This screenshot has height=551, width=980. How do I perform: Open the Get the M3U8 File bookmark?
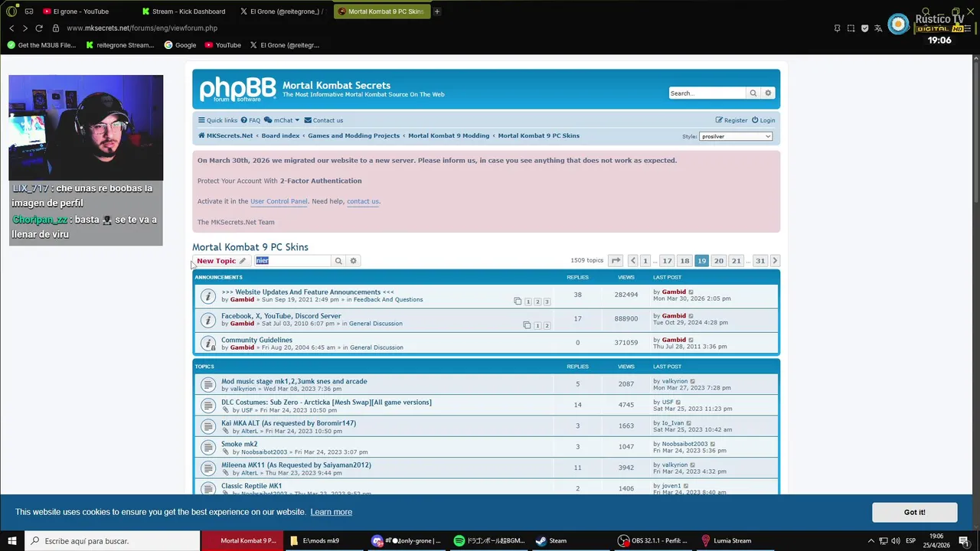click(41, 45)
